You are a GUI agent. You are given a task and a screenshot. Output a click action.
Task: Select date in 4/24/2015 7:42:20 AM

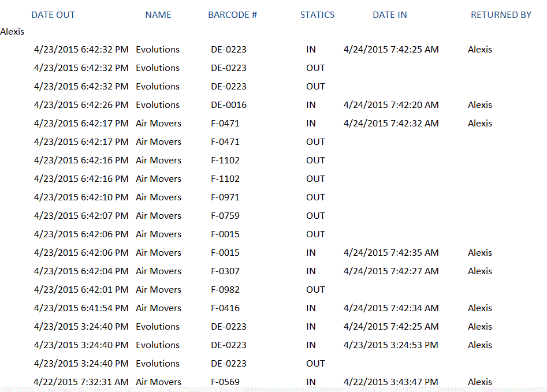(391, 105)
